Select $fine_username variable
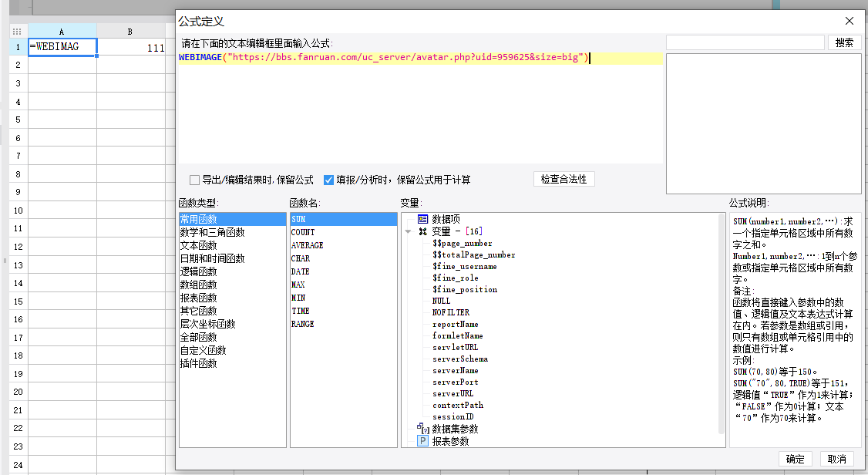This screenshot has width=868, height=475. point(464,266)
